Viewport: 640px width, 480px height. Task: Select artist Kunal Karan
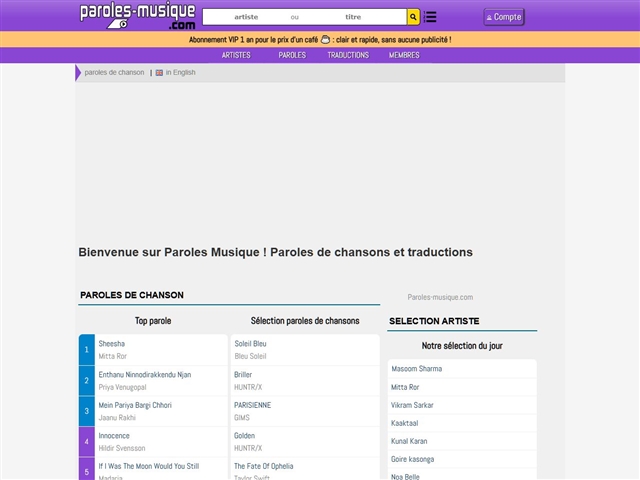coord(409,441)
